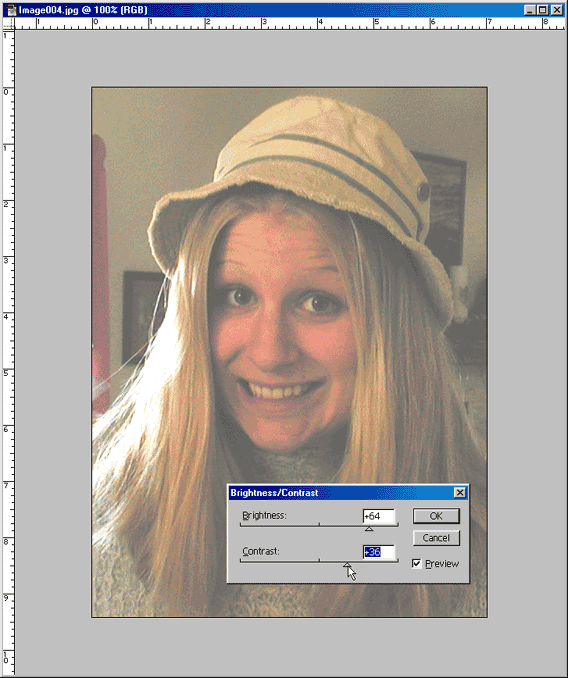Click the ruler origin corner box

(9, 24)
